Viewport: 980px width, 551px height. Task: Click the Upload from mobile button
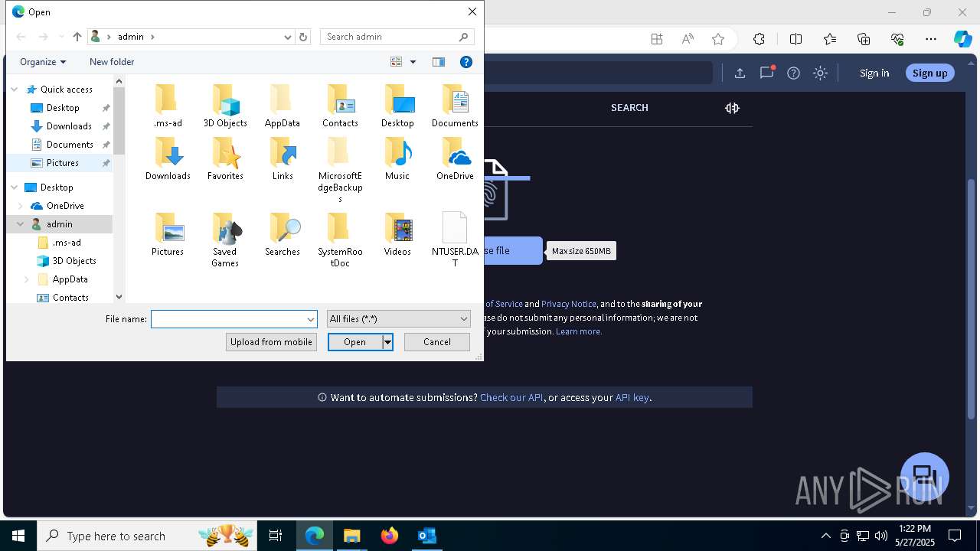pos(271,342)
